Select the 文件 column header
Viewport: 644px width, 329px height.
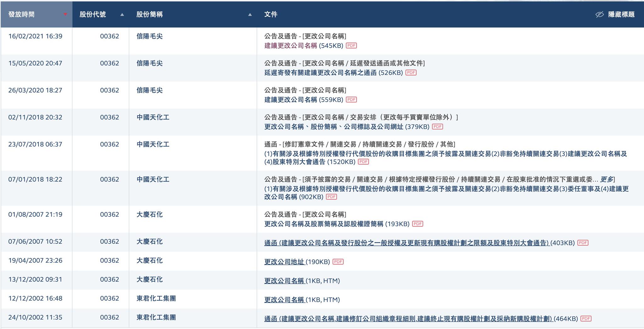[270, 14]
